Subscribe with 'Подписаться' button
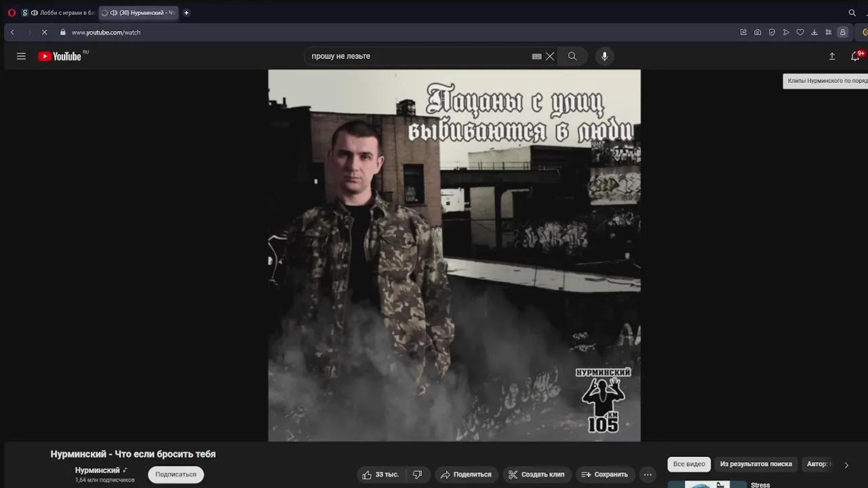The height and width of the screenshot is (488, 868). point(176,474)
